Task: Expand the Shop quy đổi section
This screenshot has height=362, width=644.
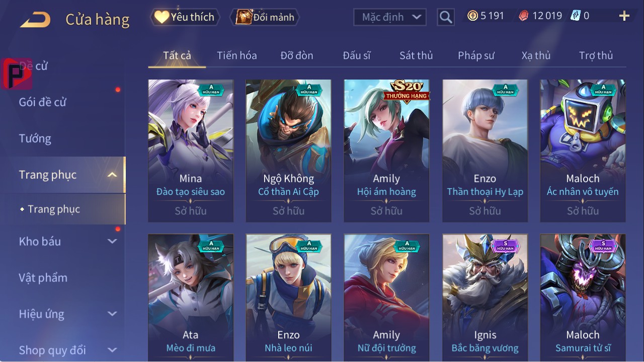Action: 112,350
